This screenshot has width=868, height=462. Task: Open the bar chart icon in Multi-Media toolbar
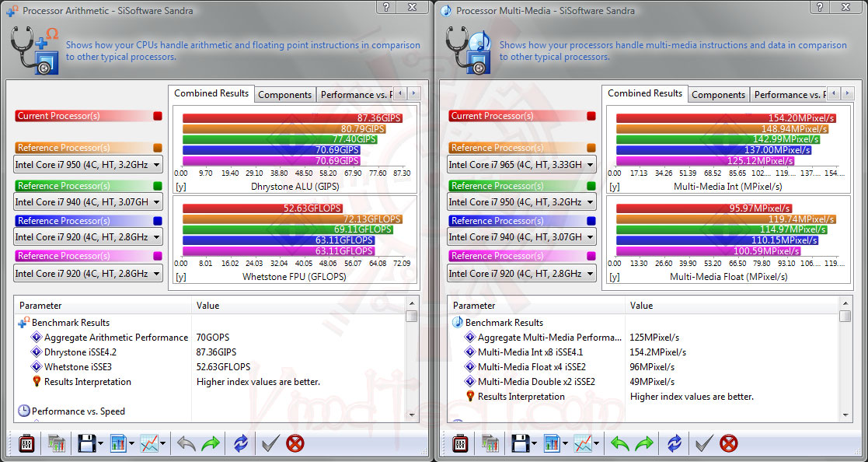click(552, 443)
